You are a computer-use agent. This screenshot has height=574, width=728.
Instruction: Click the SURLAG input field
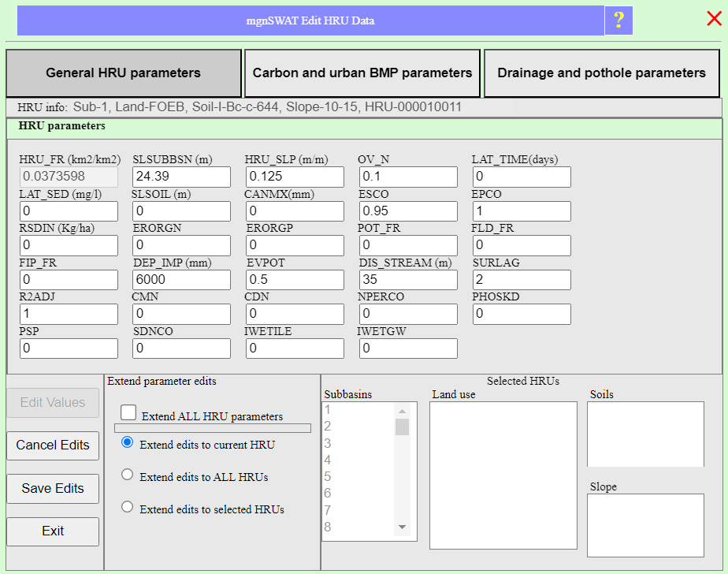point(522,280)
